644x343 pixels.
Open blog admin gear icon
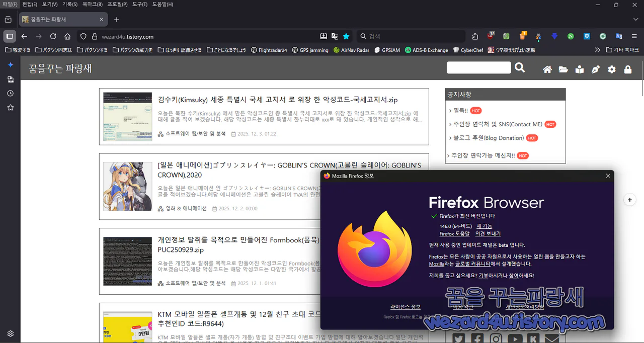[612, 69]
